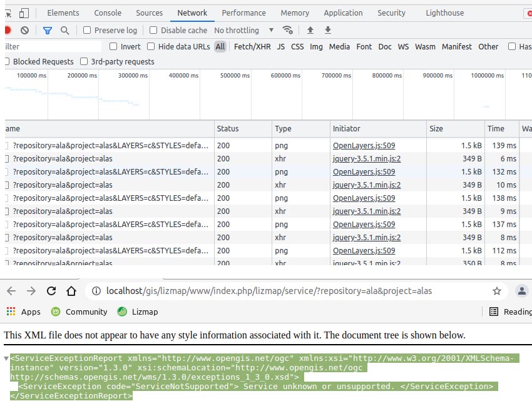Clear the network requests log
This screenshot has width=532, height=411.
[24, 30]
